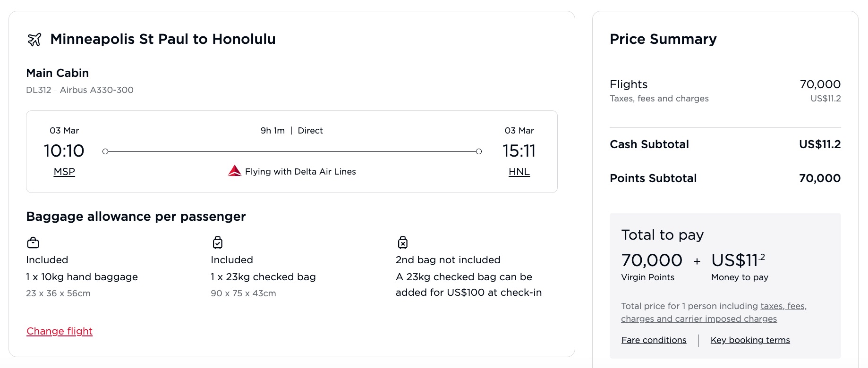The height and width of the screenshot is (368, 868).
Task: Open the Key booking terms link
Action: pos(750,340)
